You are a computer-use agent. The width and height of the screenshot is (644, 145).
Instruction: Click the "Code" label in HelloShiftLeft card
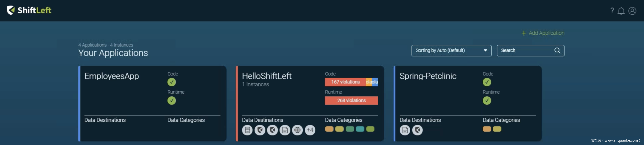[x=330, y=74]
